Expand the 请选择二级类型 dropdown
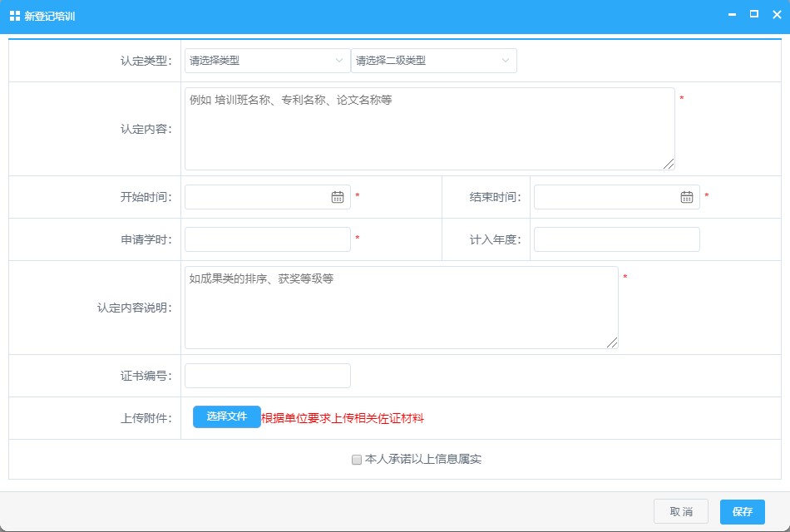The image size is (790, 532). 433,61
